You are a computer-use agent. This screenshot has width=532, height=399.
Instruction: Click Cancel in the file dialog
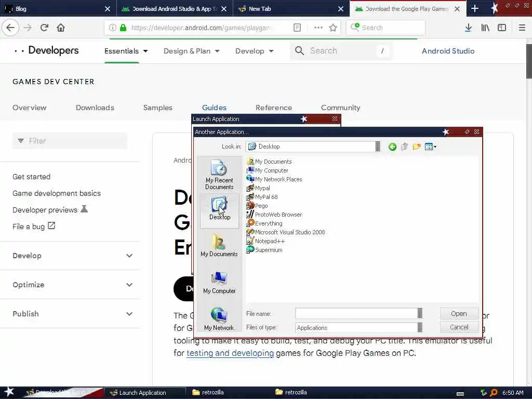459,327
